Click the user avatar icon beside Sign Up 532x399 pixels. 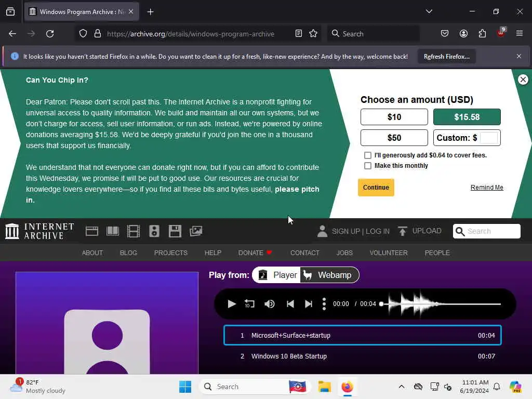322,231
